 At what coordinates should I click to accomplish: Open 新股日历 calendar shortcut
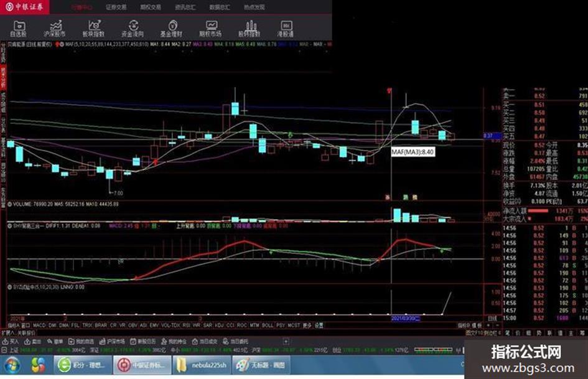(143, 342)
